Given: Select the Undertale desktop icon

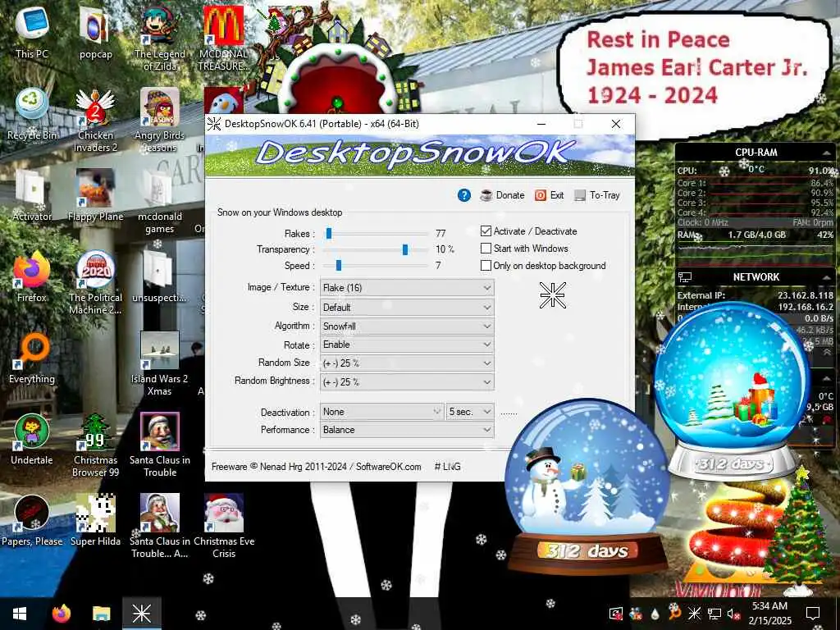Looking at the screenshot, I should (32, 441).
